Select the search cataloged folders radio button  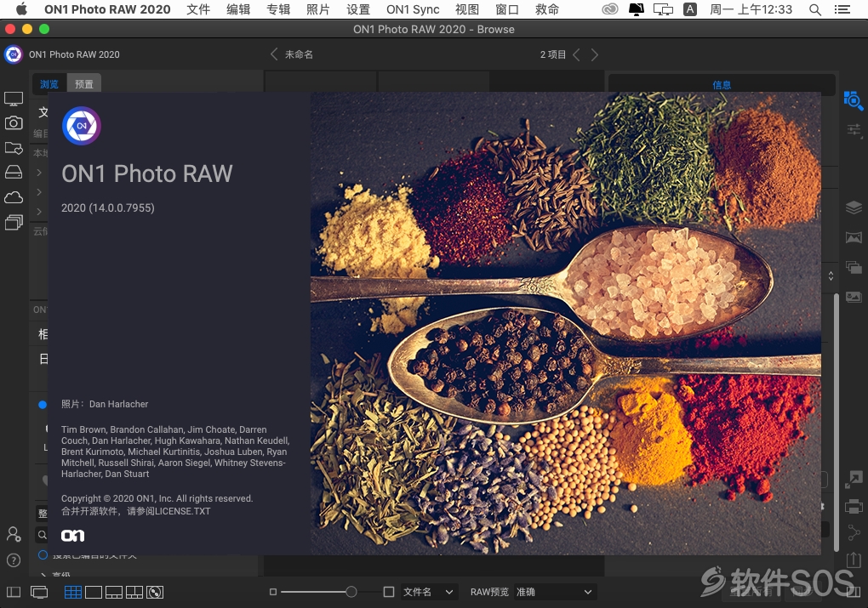click(x=43, y=554)
